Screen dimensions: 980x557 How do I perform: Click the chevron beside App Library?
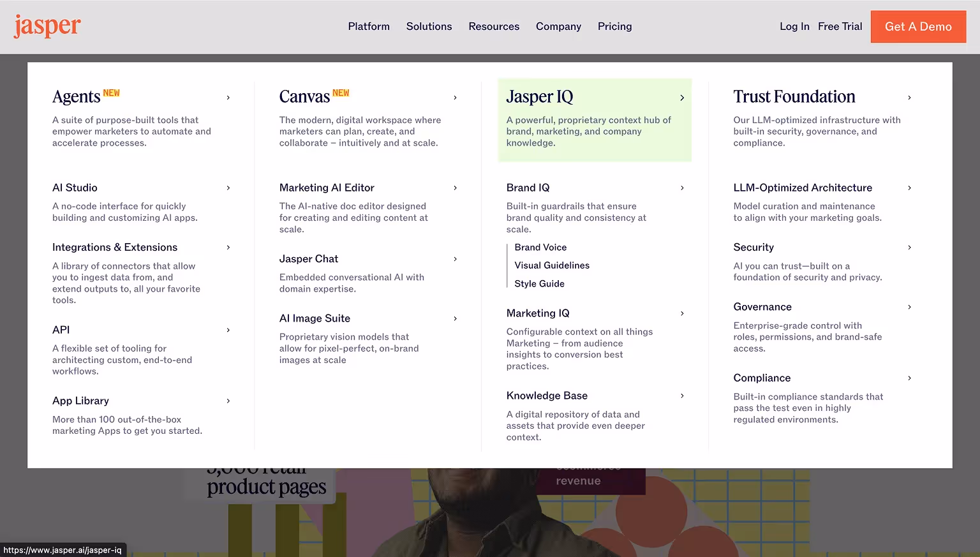click(x=228, y=401)
